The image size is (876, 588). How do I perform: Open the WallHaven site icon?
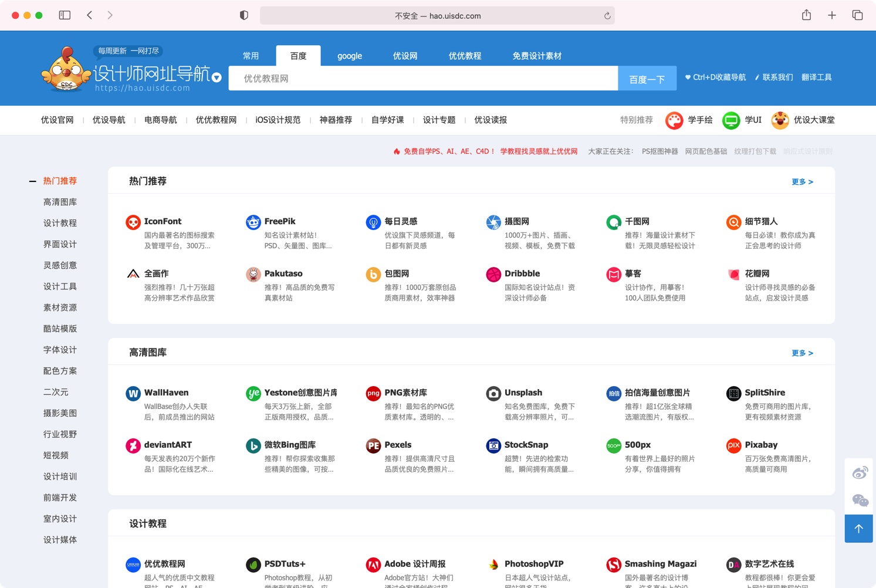coord(133,393)
